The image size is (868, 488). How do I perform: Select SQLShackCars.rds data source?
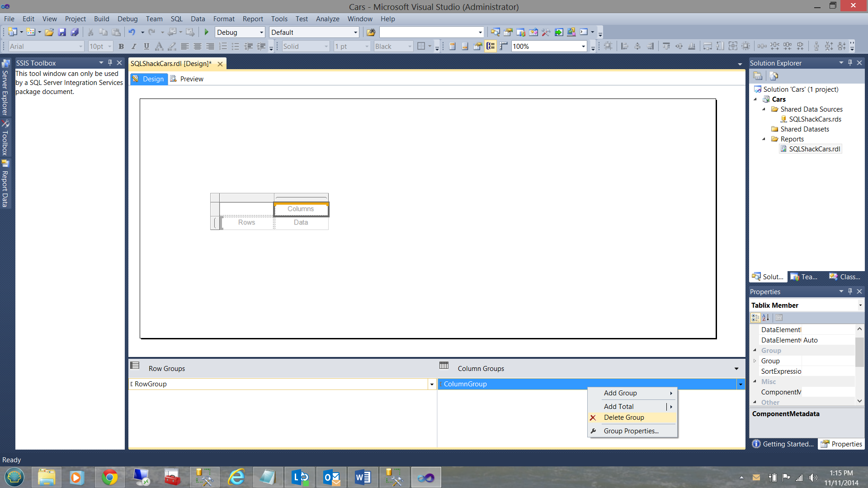pyautogui.click(x=815, y=119)
